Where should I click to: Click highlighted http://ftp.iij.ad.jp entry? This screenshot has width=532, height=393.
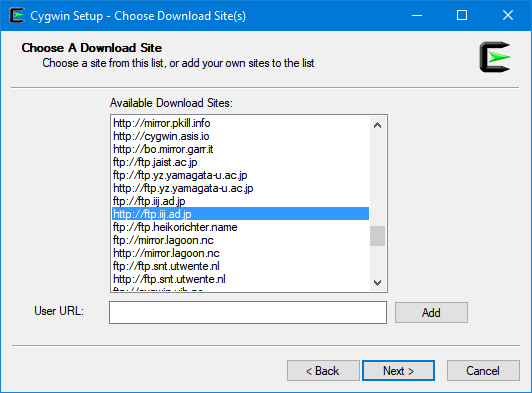(241, 214)
